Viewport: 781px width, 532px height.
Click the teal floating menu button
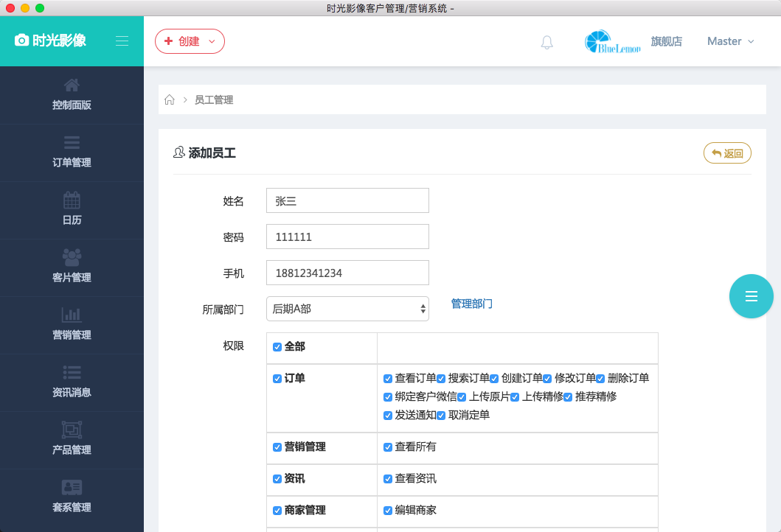751,296
